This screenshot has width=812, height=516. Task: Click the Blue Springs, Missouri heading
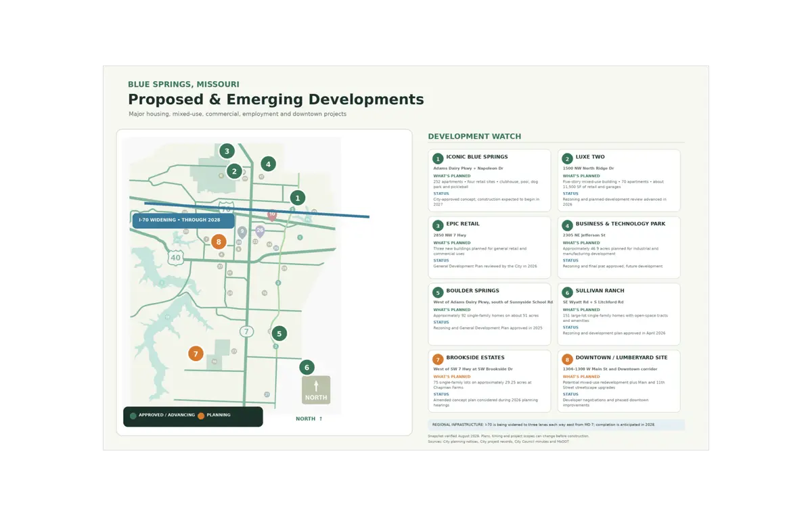coord(183,85)
